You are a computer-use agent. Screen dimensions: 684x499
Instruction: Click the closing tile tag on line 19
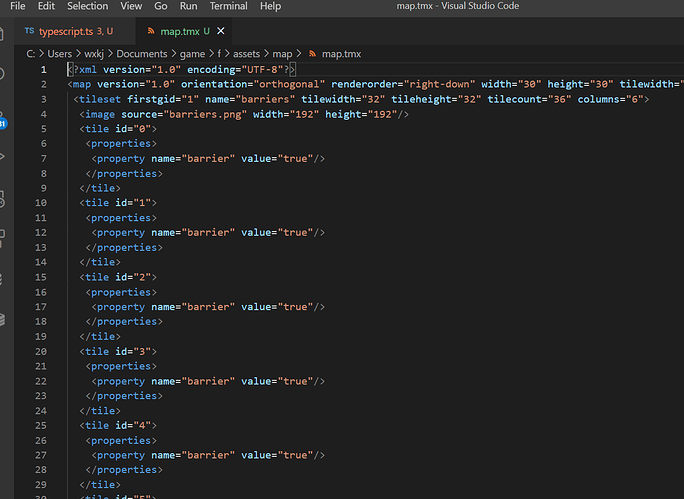pyautogui.click(x=100, y=336)
